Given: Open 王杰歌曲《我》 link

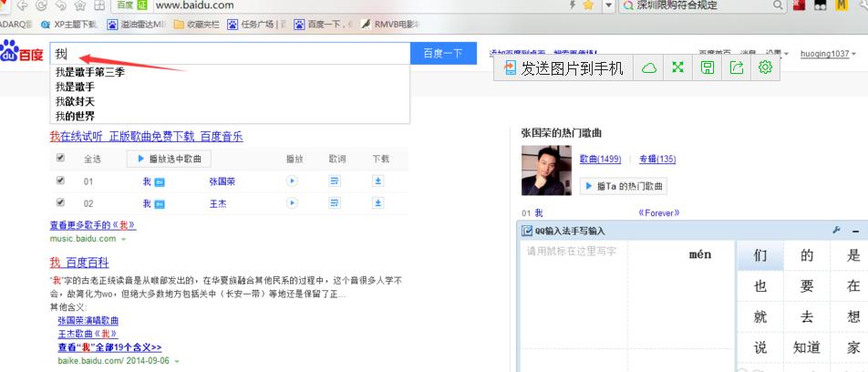Looking at the screenshot, I should click(x=88, y=334).
